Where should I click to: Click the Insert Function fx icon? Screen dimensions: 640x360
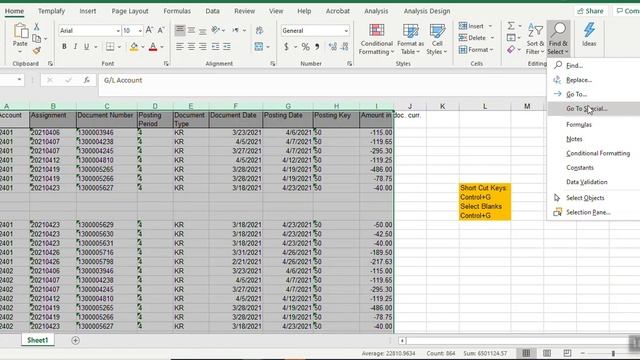point(87,80)
